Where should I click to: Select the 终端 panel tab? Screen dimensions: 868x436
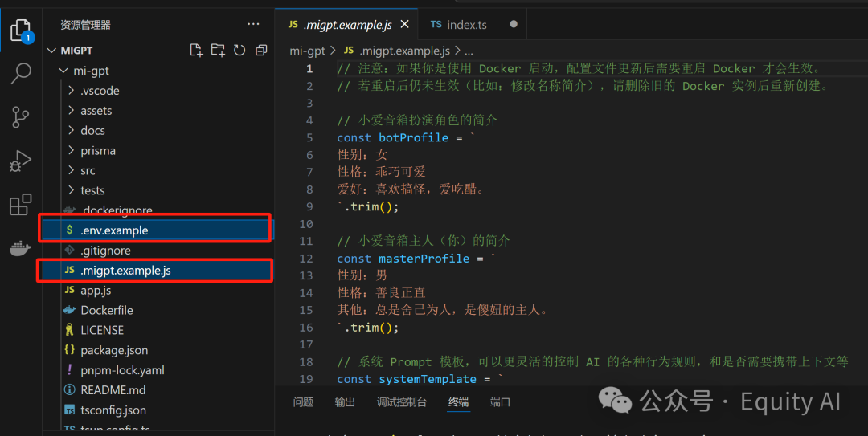point(458,402)
